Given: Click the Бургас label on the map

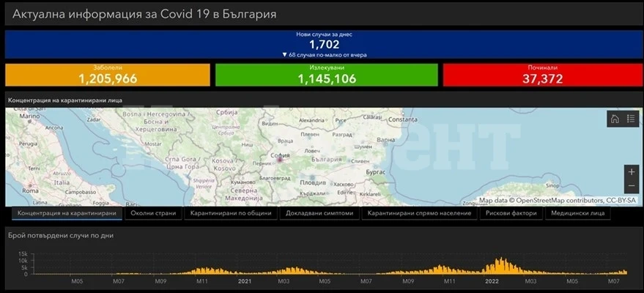Looking at the screenshot, I should pyautogui.click(x=376, y=172).
